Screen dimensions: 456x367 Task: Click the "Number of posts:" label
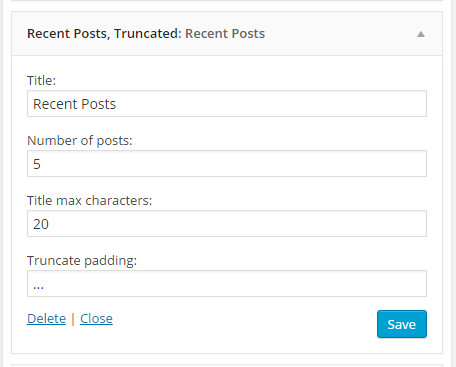tap(80, 141)
